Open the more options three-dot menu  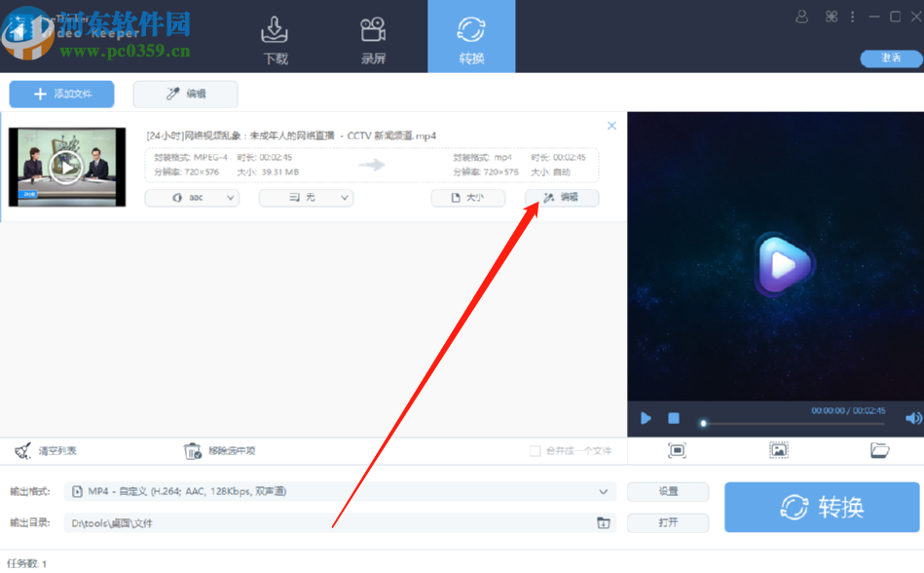click(851, 17)
